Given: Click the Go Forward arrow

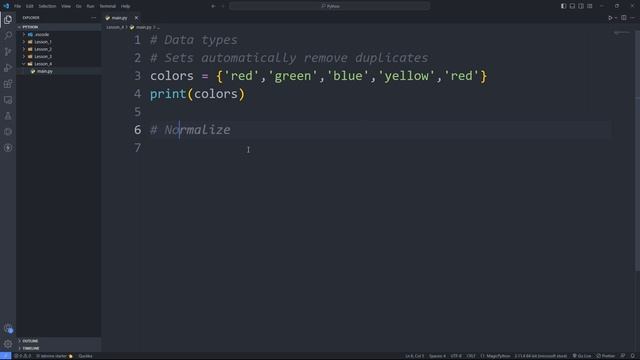Looking at the screenshot, I should click(x=223, y=6).
